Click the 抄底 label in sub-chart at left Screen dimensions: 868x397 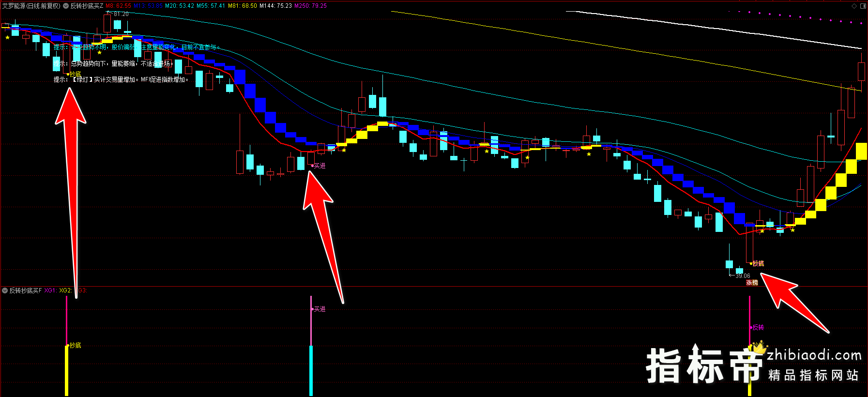pyautogui.click(x=75, y=345)
